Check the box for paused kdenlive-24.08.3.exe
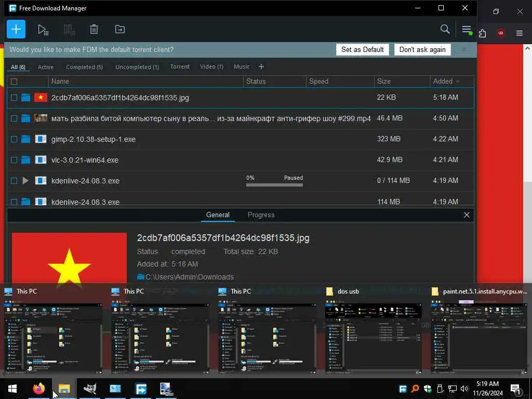 tap(14, 180)
